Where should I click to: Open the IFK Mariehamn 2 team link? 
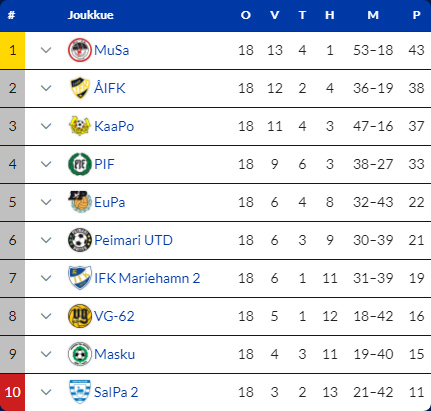tap(147, 278)
